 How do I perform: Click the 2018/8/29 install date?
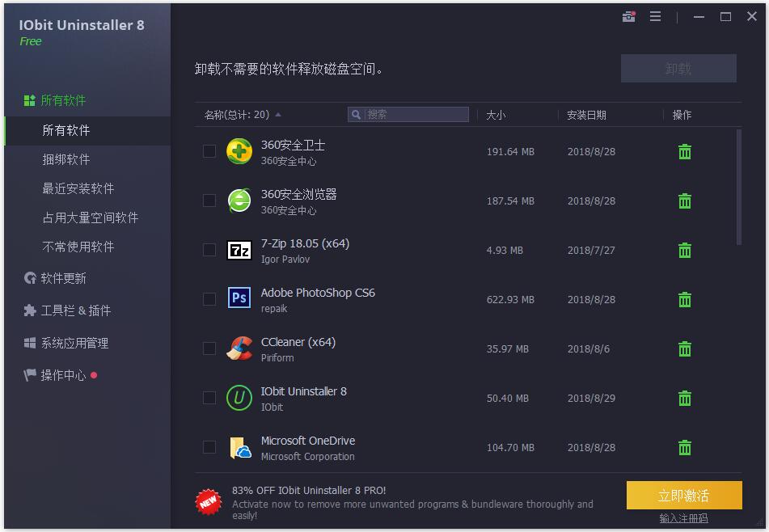tap(591, 399)
